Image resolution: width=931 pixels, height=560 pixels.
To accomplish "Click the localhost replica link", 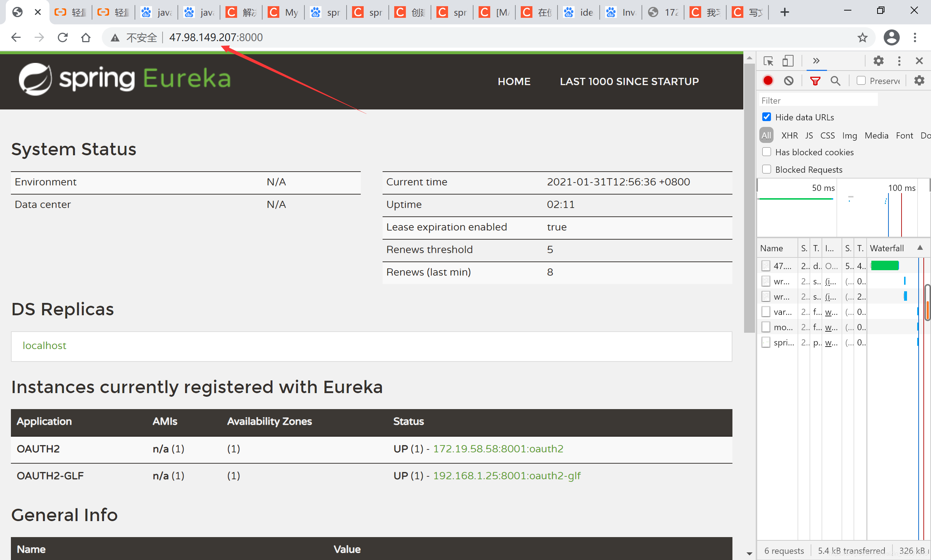I will click(44, 346).
